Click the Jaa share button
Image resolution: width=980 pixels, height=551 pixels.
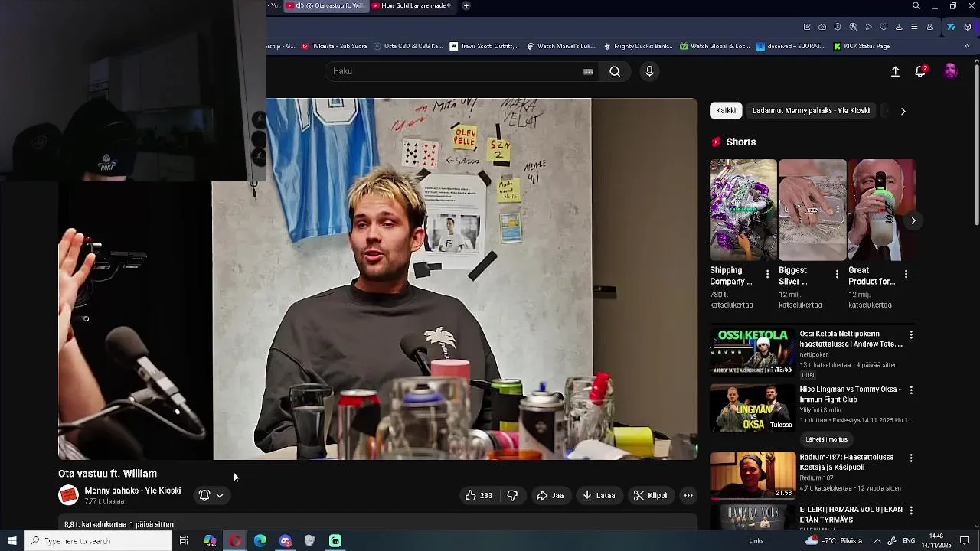[550, 495]
